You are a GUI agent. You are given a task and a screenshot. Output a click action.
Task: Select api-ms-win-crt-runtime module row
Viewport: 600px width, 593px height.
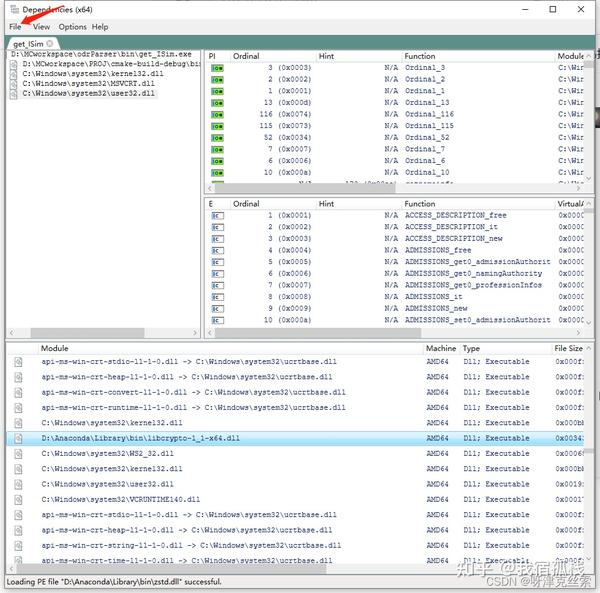pos(295,408)
